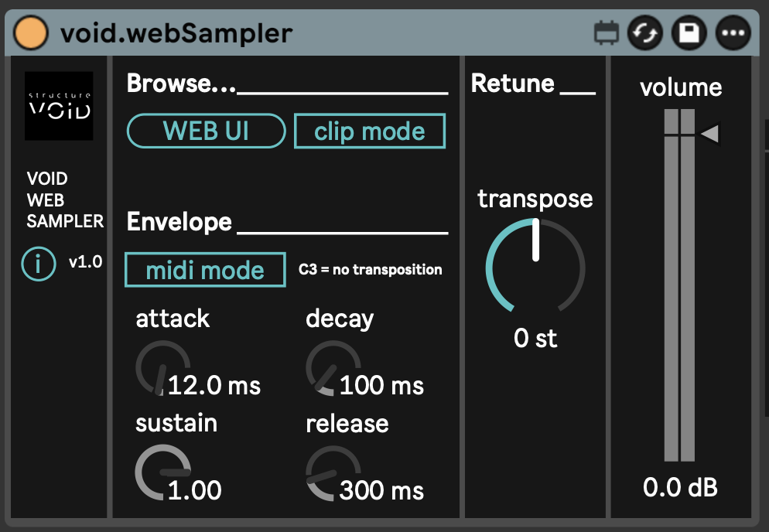Open the three-dot device options menu
This screenshot has height=532, width=769.
731,32
